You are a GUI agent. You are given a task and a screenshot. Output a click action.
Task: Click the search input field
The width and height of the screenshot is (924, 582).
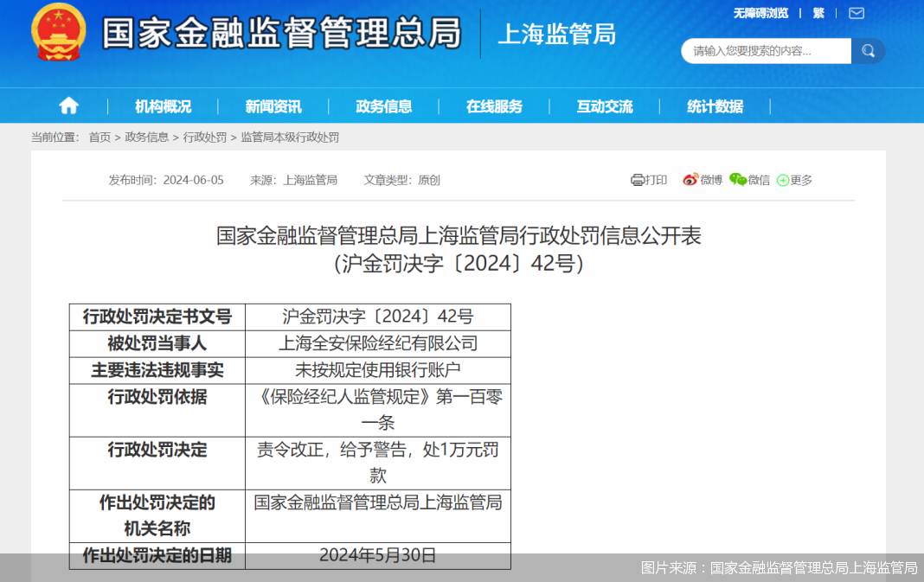(x=766, y=51)
